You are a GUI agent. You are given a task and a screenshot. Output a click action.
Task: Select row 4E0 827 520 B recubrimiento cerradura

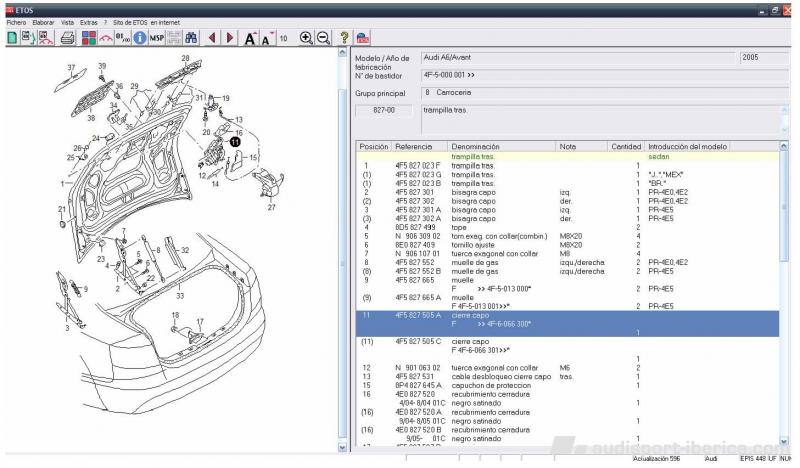(567, 434)
